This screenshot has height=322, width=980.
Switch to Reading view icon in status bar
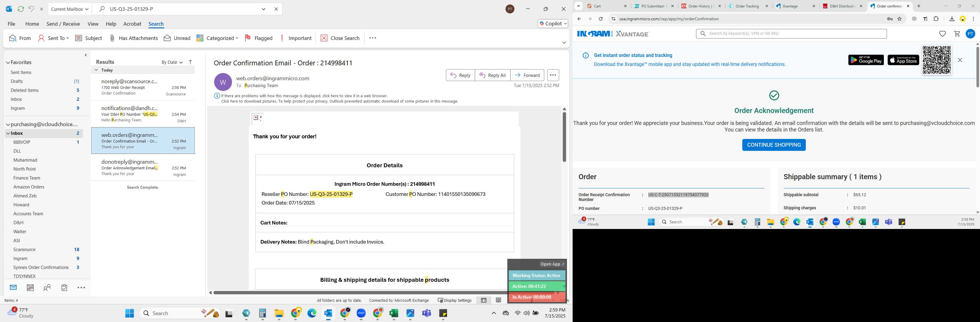pyautogui.click(x=498, y=300)
